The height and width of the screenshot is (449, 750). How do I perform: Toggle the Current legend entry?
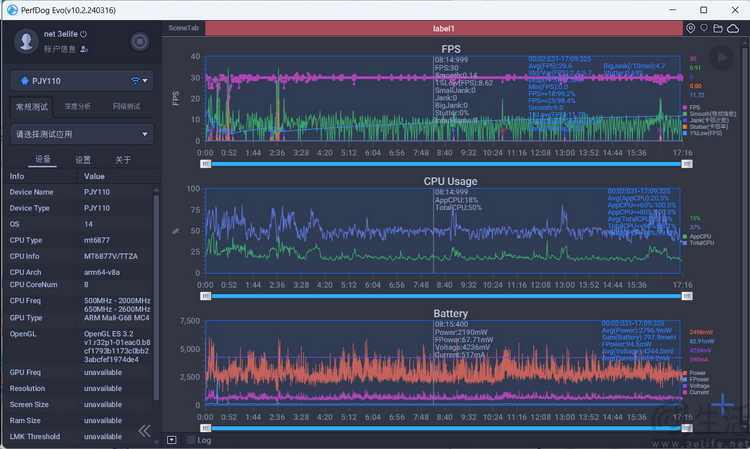pos(696,392)
